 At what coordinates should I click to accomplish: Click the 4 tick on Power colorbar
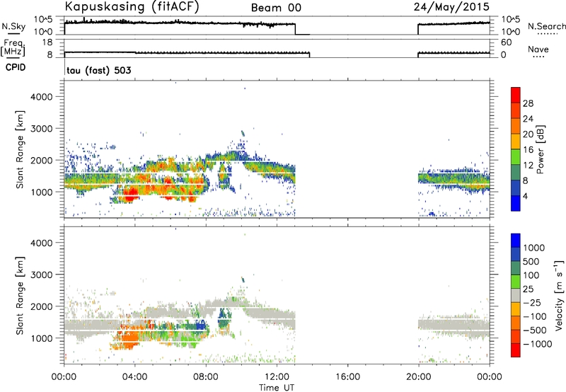pyautogui.click(x=525, y=196)
